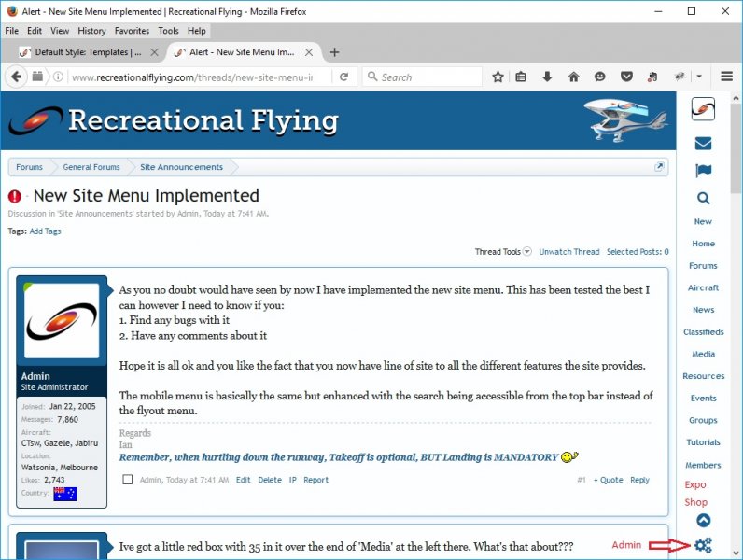Image resolution: width=743 pixels, height=560 pixels.
Task: Click the Forums breadcrumb link
Action: [x=29, y=167]
